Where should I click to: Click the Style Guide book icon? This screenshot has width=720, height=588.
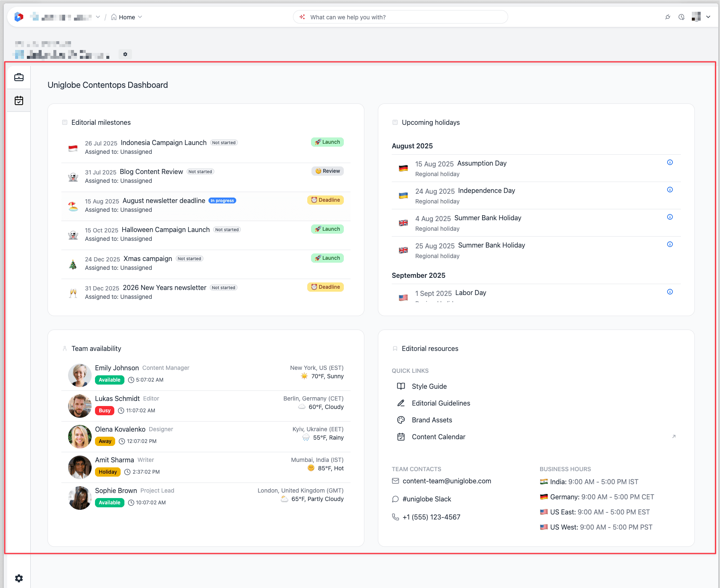click(401, 386)
